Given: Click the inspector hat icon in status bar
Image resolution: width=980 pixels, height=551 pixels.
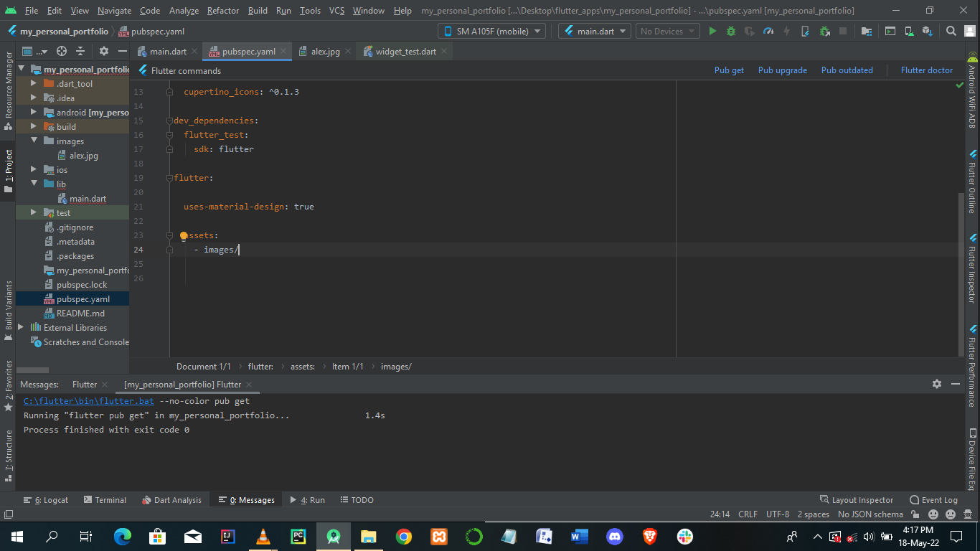Looking at the screenshot, I should [x=969, y=514].
